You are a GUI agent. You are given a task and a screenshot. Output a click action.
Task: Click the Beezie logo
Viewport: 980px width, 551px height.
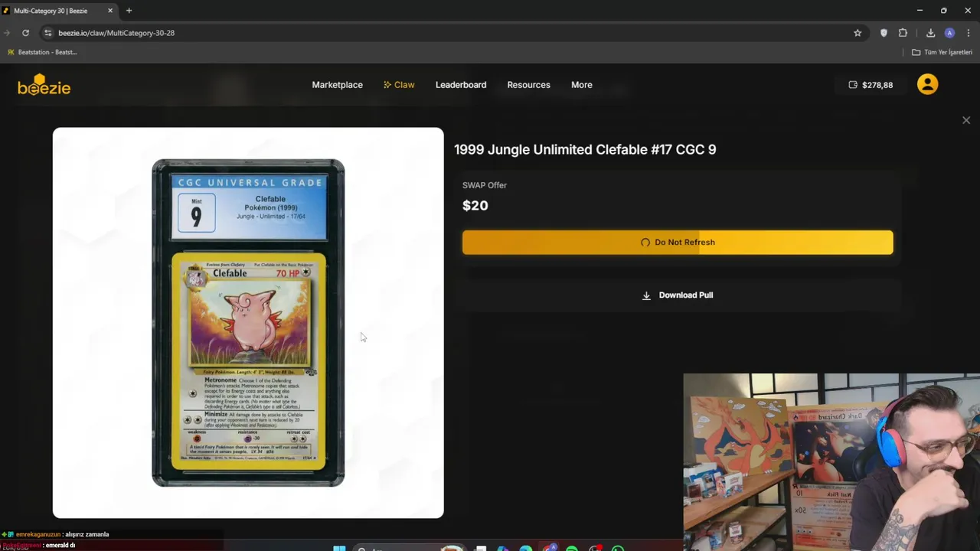click(44, 85)
